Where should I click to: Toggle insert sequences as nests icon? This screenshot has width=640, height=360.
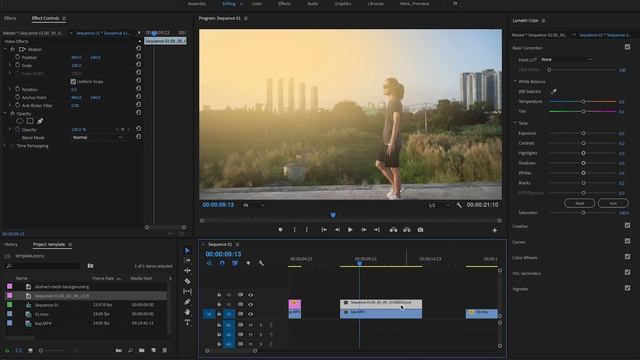pyautogui.click(x=209, y=263)
